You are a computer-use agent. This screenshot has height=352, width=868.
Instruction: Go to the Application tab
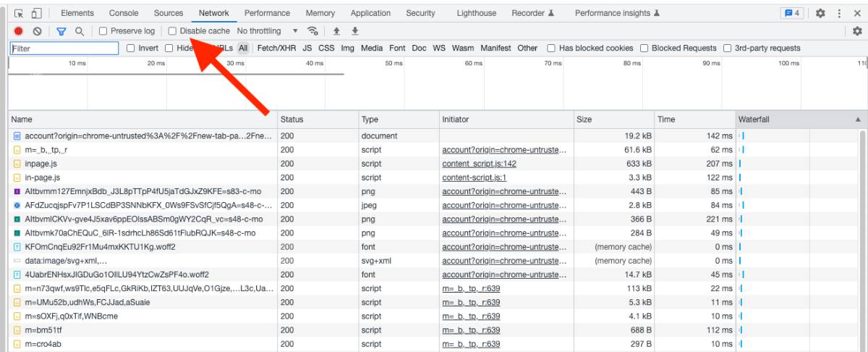(370, 13)
